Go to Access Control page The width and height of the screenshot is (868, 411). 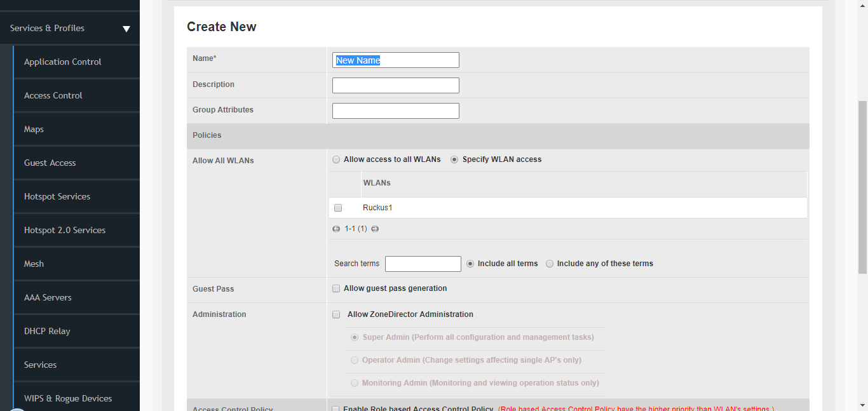(x=53, y=95)
